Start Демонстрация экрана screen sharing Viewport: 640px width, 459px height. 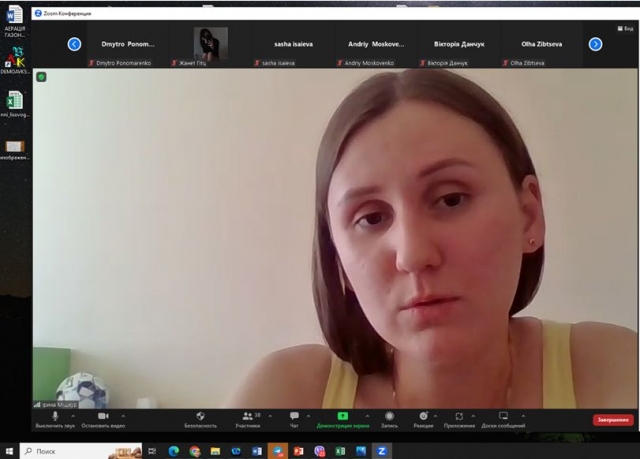click(x=343, y=419)
